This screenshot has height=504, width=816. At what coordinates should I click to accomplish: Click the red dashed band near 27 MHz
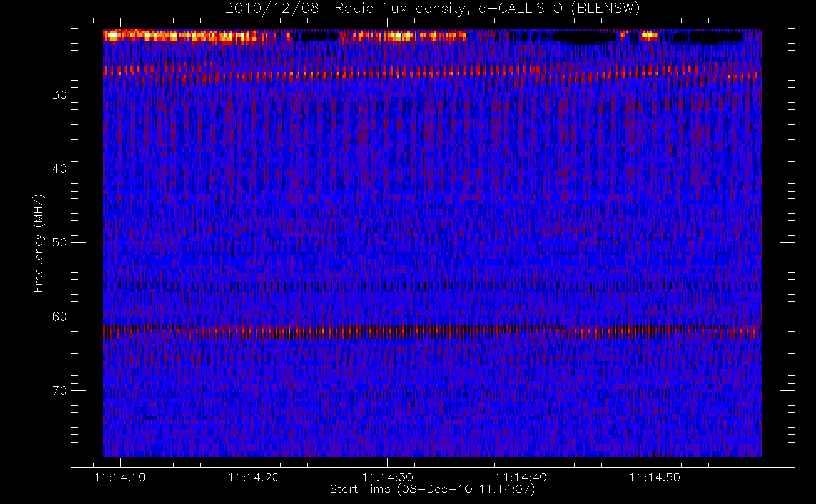click(432, 73)
